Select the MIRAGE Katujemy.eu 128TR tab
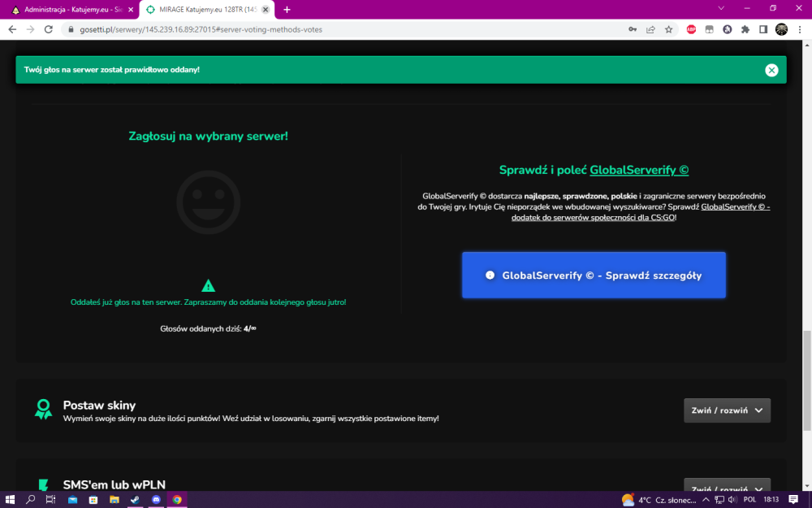The image size is (812, 508). [207, 9]
